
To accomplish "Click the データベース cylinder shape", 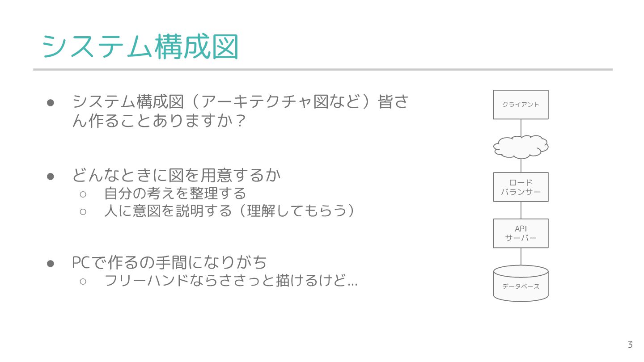I will (521, 283).
